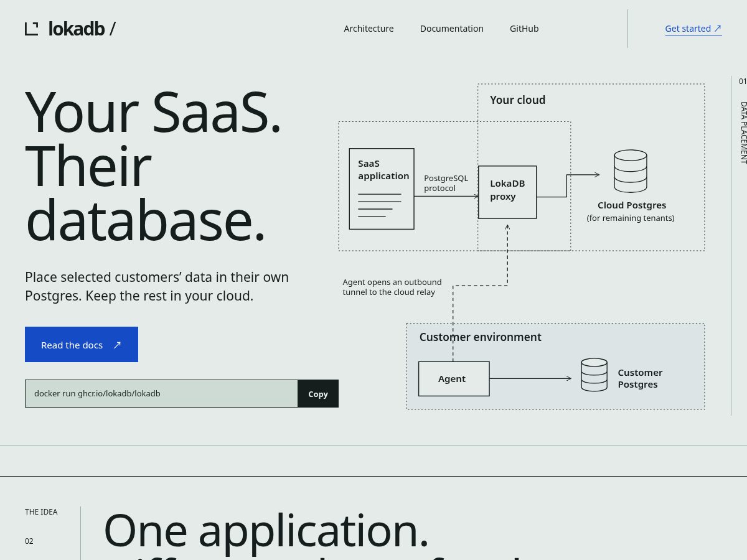This screenshot has width=747, height=560.
Task: Click the 'Customer Postgres' label
Action: (x=640, y=378)
